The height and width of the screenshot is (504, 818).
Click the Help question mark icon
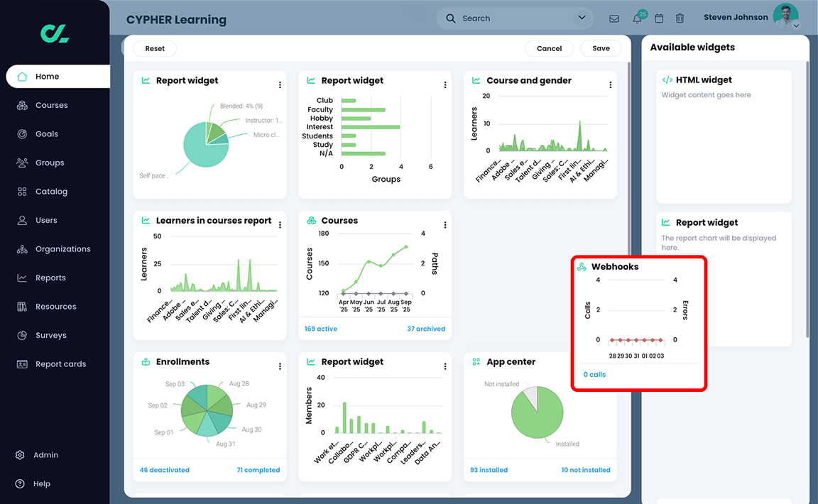(x=20, y=483)
